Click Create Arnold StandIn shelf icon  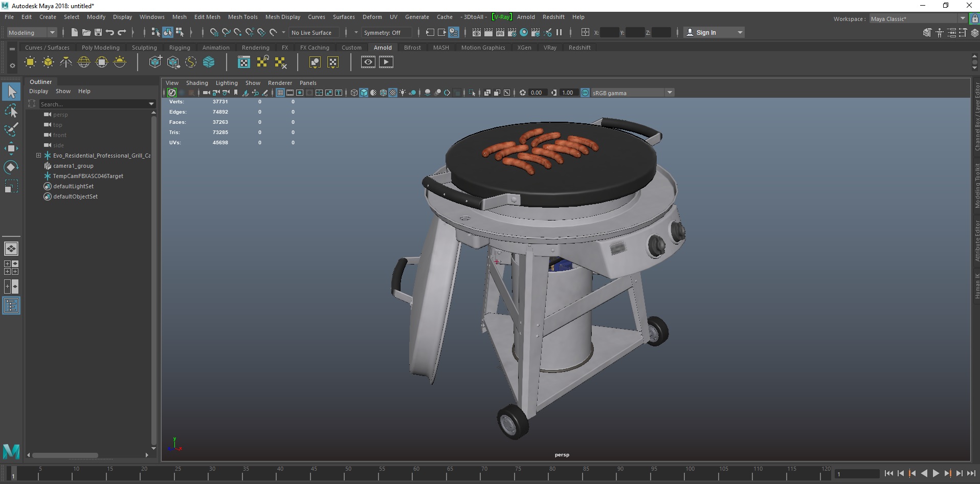tap(155, 62)
